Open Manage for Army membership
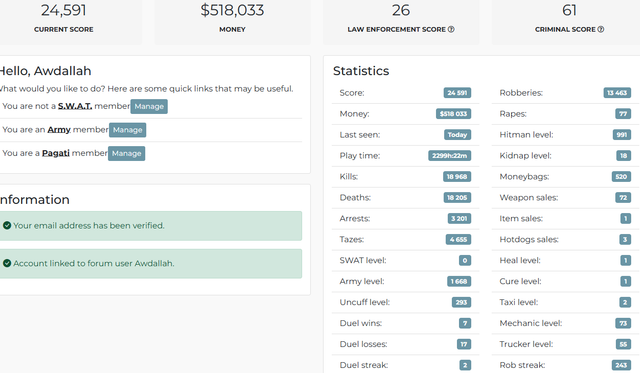The image size is (640, 373). [127, 130]
